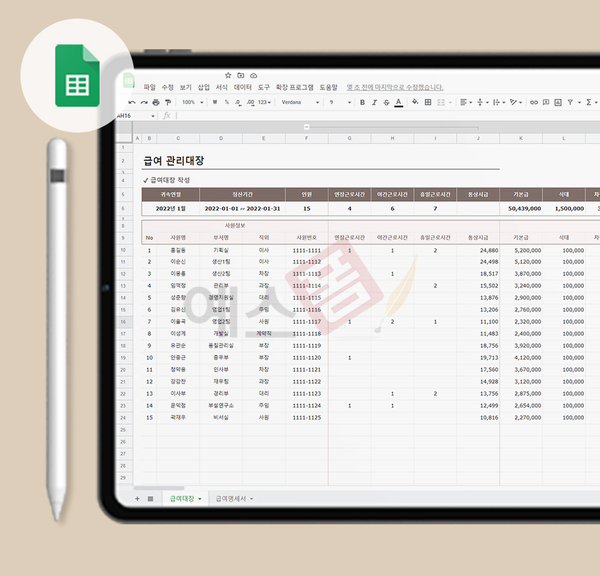Star the spreadsheet document

[228, 75]
